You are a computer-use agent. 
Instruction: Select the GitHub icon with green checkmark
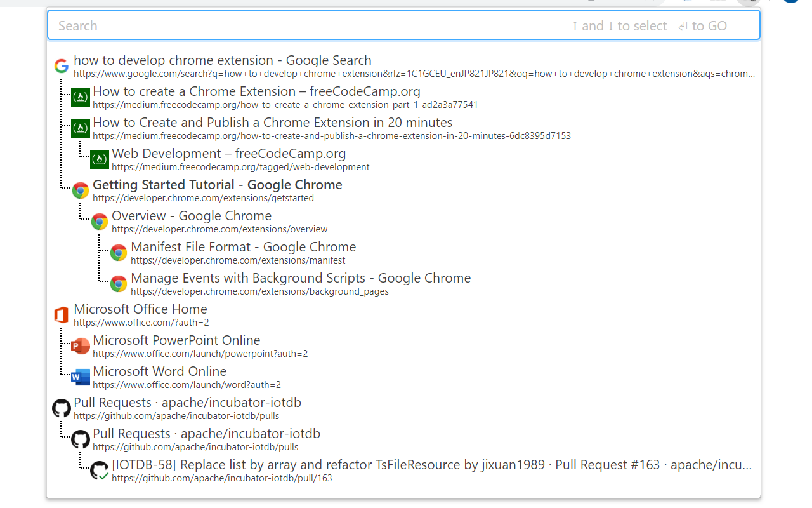(99, 470)
